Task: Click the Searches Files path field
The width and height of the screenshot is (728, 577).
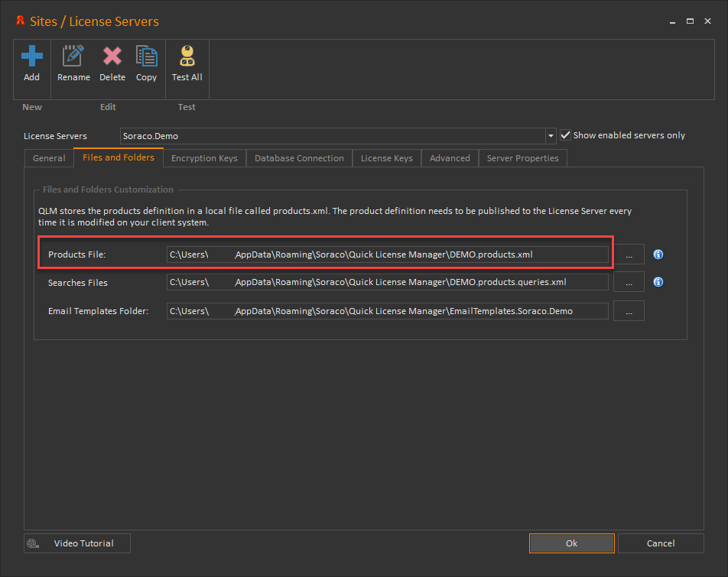Action: 387,282
